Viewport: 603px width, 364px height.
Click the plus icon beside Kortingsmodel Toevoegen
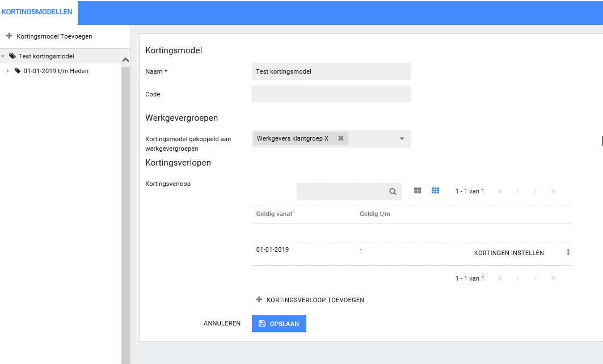click(x=9, y=36)
